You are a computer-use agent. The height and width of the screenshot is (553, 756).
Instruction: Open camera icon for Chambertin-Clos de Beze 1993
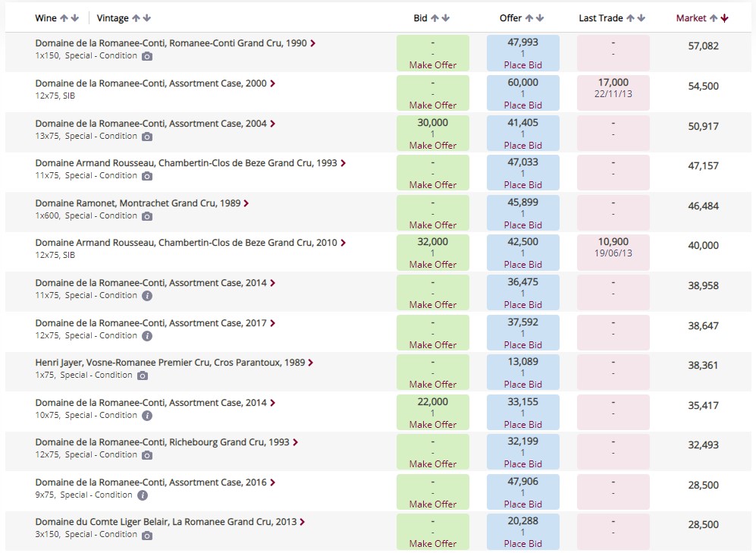[x=147, y=177]
